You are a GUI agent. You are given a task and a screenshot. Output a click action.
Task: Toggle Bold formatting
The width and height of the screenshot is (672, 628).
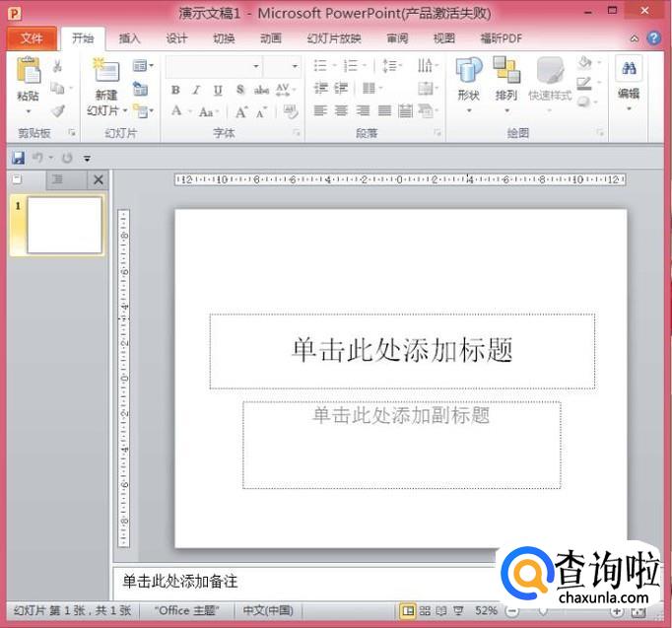tap(175, 90)
